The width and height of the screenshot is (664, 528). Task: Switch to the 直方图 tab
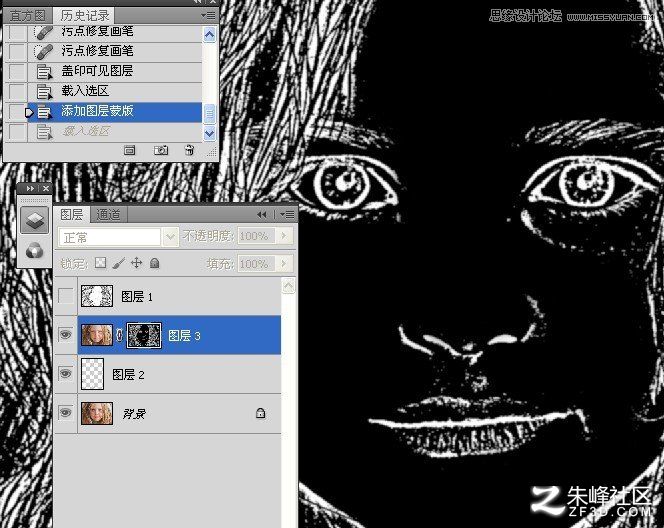click(x=27, y=15)
